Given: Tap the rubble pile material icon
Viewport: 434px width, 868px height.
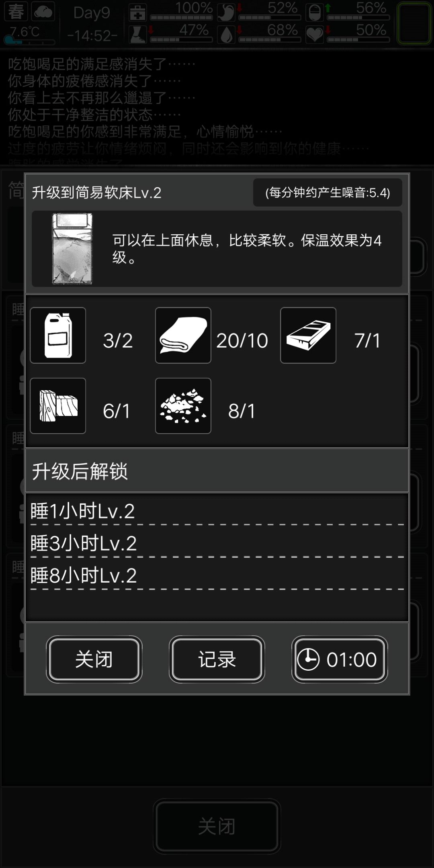Looking at the screenshot, I should point(183,406).
